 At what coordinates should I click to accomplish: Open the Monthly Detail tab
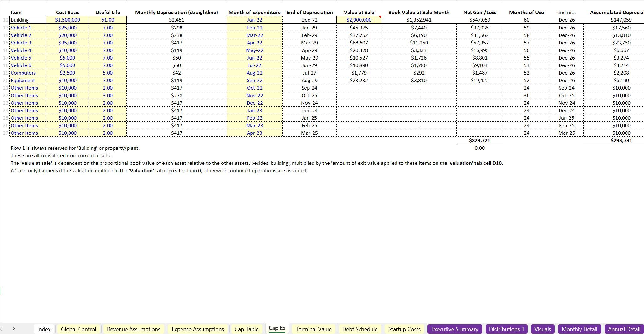click(579, 329)
